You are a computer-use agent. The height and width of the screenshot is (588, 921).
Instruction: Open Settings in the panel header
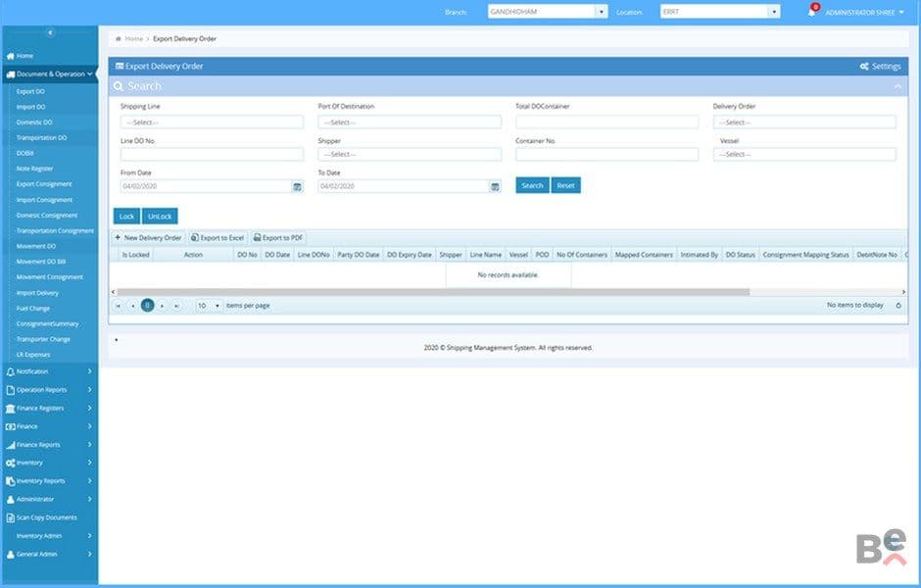click(x=880, y=67)
